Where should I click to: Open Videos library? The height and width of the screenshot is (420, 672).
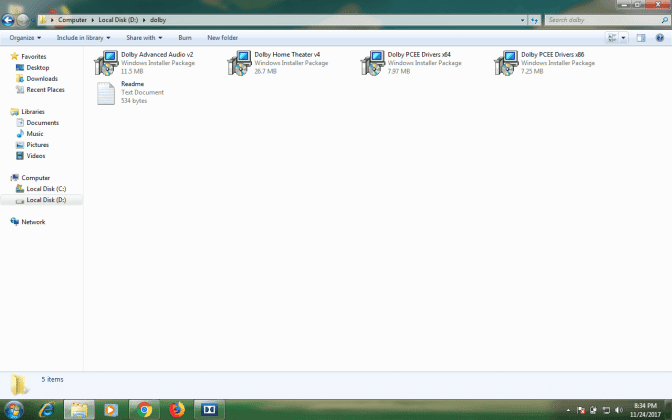click(x=36, y=156)
